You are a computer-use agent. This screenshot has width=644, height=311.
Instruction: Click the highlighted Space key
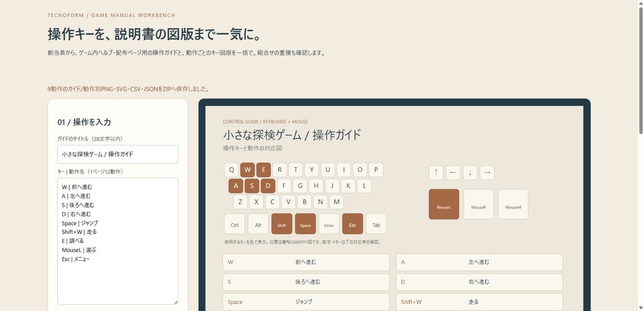[x=306, y=224]
